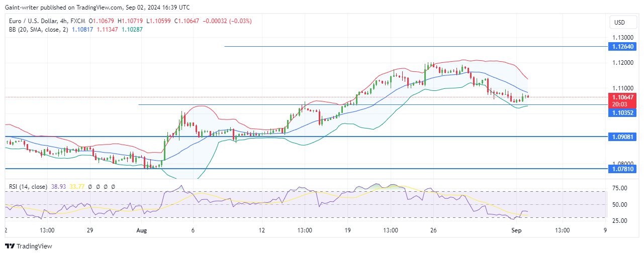Click the TradingView logo at bottom left

(x=28, y=246)
